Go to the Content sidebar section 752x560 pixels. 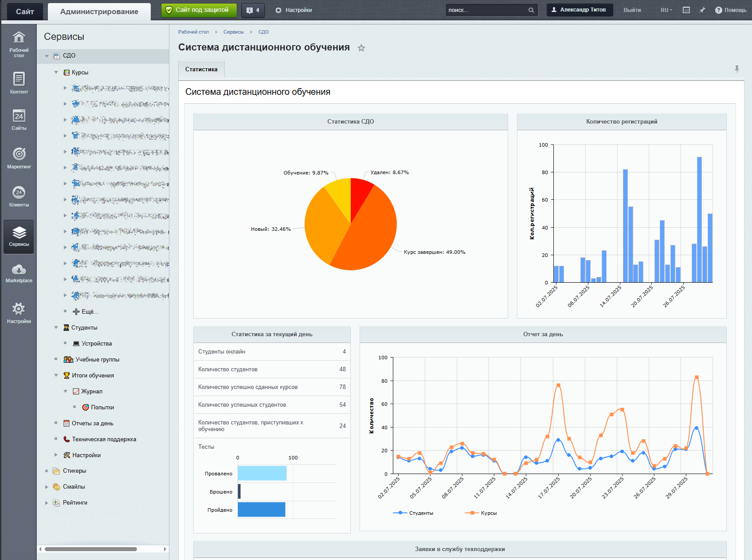click(x=19, y=83)
